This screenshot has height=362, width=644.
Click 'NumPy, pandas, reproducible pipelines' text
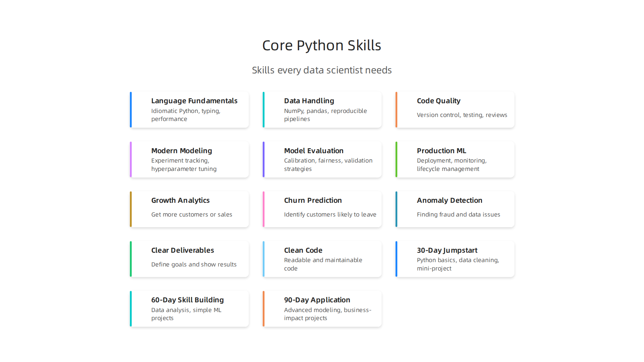pos(325,115)
